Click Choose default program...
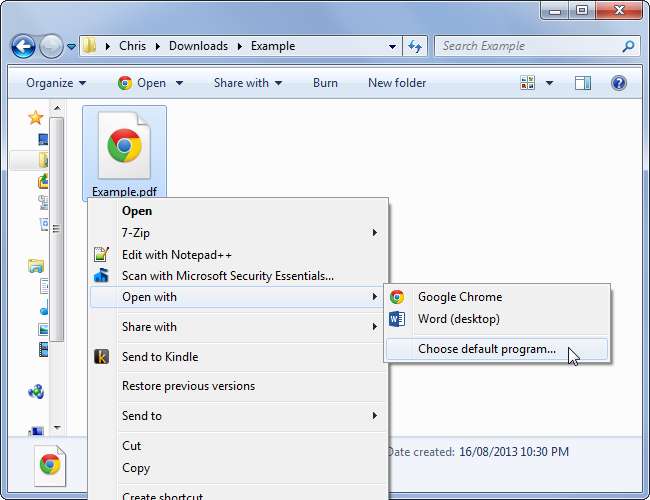This screenshot has width=650, height=500. 497,349
